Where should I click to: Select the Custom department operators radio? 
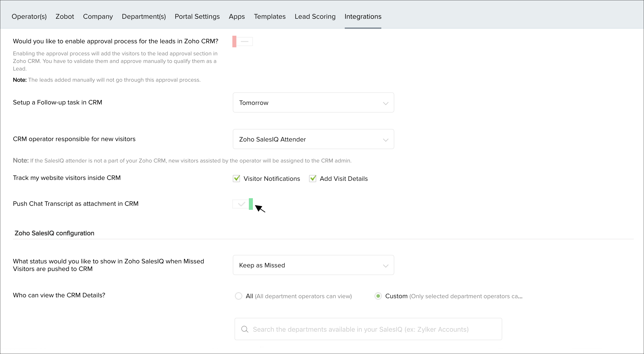coord(378,296)
